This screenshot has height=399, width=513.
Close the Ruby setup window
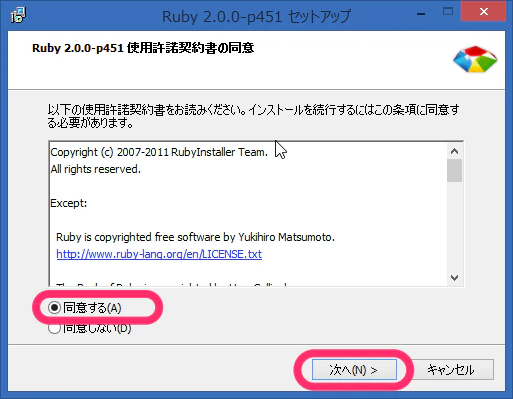pyautogui.click(x=483, y=12)
